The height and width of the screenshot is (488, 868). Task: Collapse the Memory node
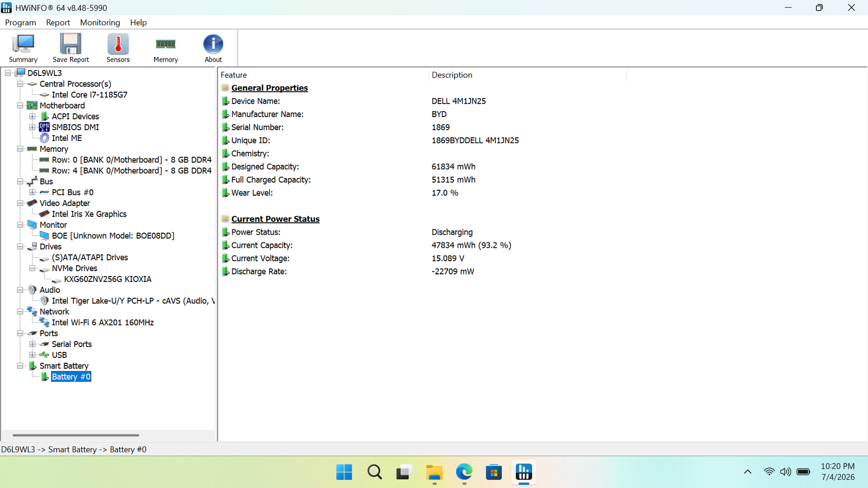coord(20,149)
